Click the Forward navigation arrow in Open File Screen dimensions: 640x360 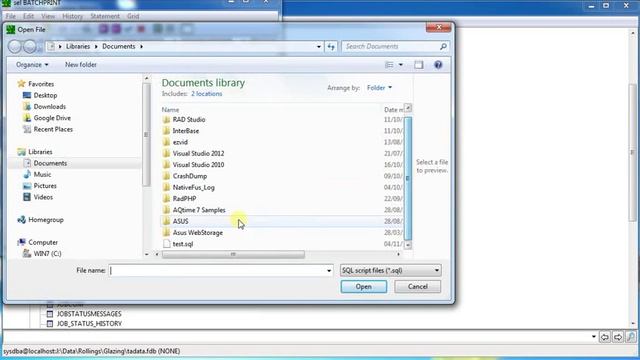30,47
